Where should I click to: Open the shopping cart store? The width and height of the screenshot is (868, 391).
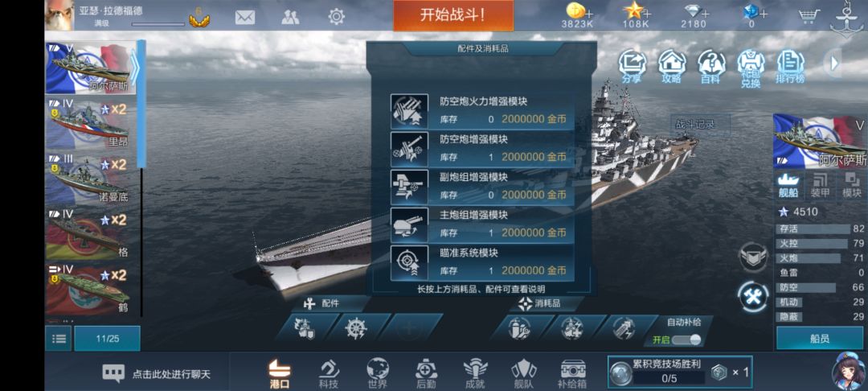pyautogui.click(x=809, y=17)
